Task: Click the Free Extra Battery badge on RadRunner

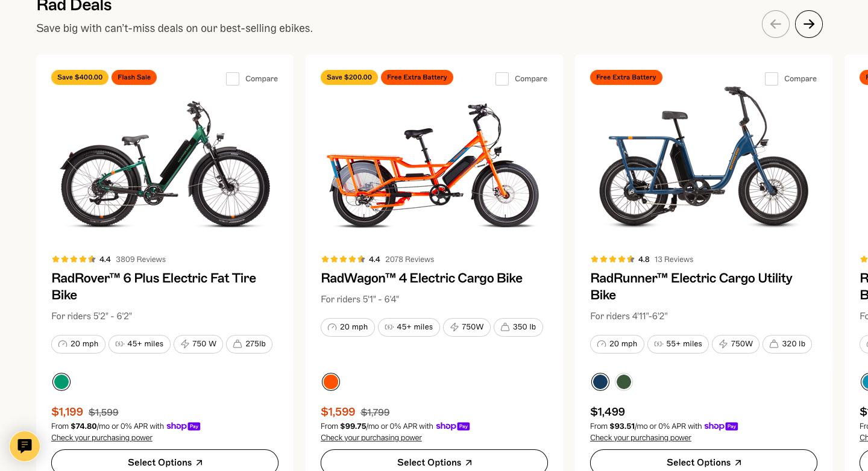Action: 626,77
